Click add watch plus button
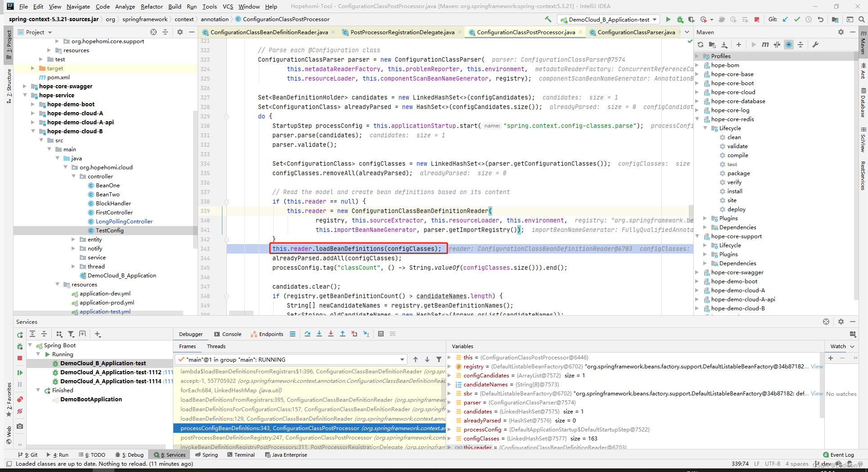The image size is (868, 472). 831,358
